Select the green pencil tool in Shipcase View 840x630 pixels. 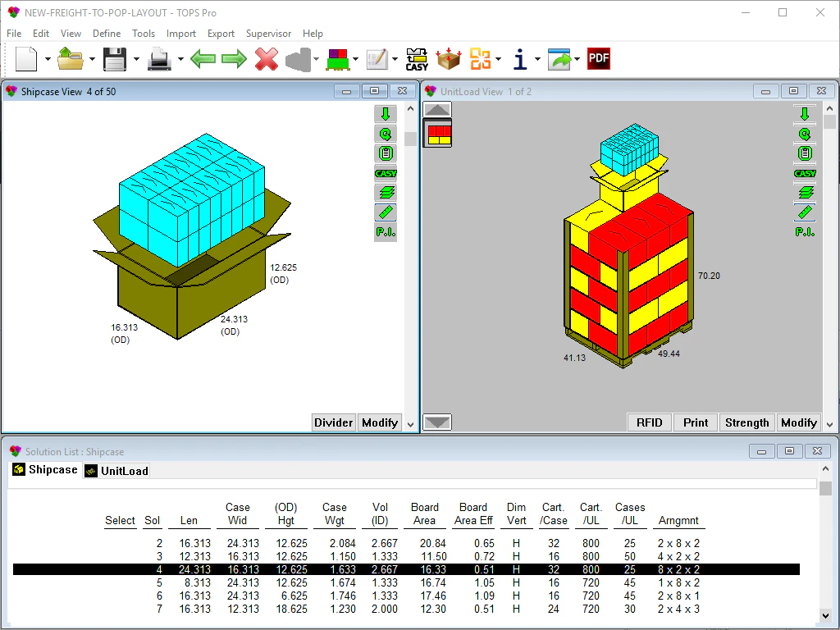pos(386,212)
